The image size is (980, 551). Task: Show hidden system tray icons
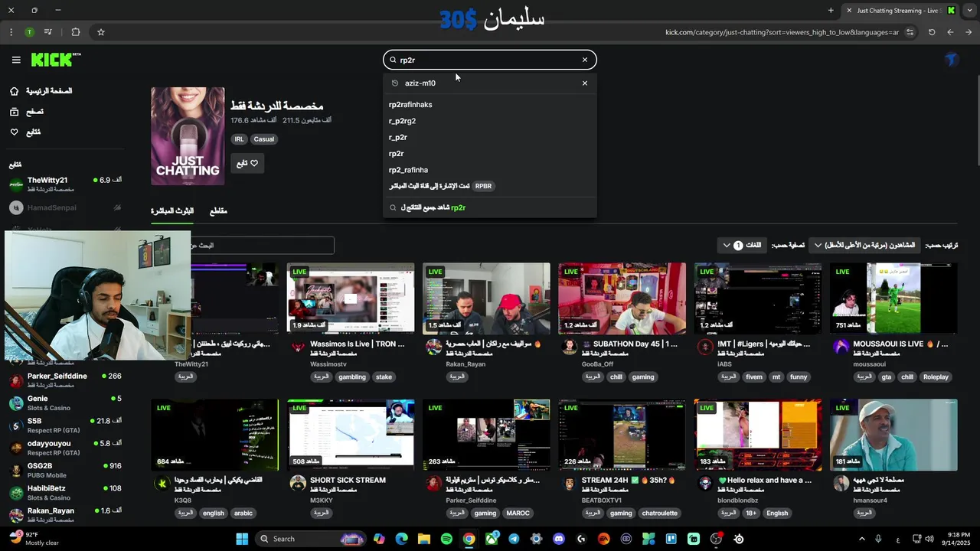point(861,539)
